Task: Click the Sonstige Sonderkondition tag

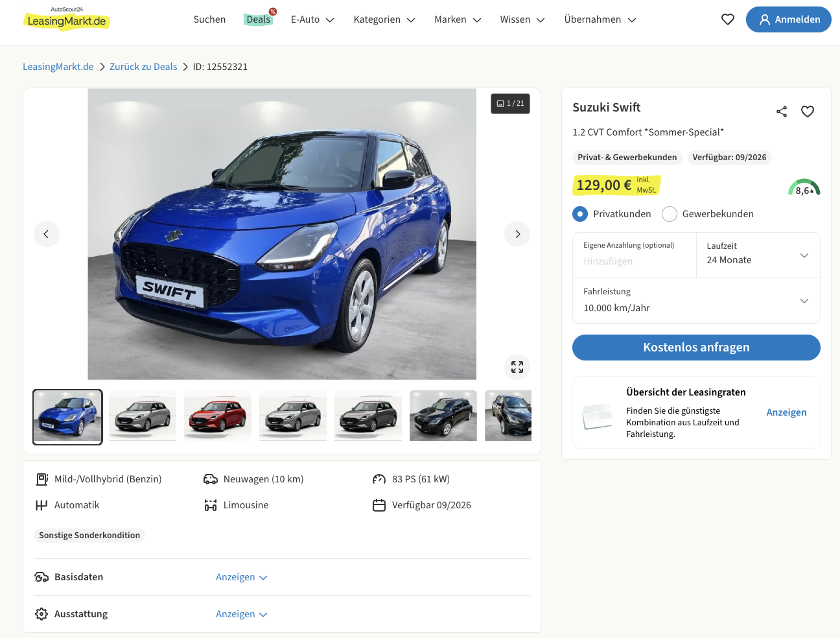Action: pos(89,536)
